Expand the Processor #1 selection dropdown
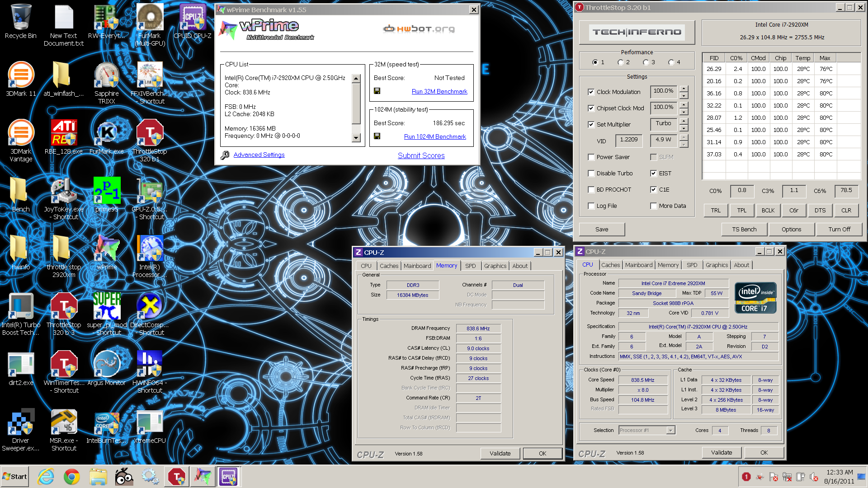 point(670,430)
